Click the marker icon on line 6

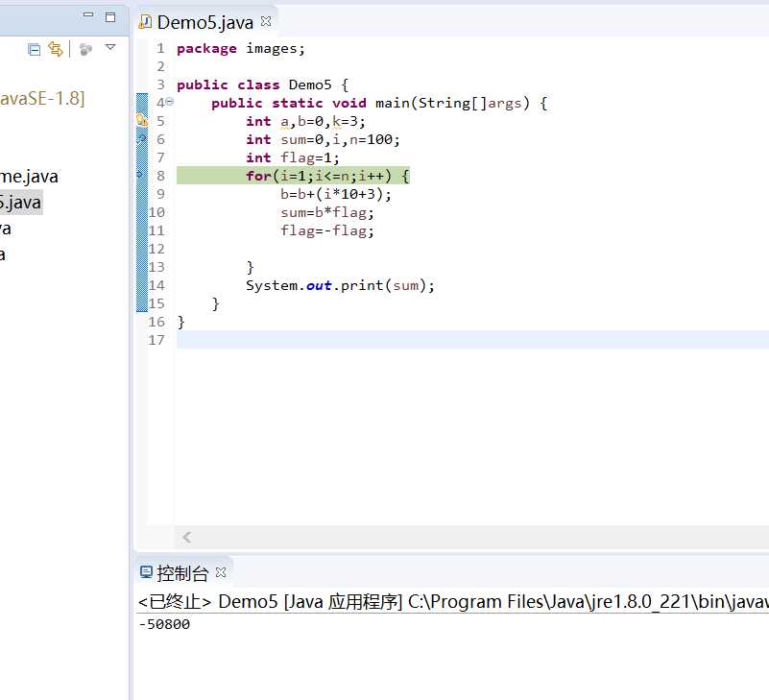pos(142,139)
